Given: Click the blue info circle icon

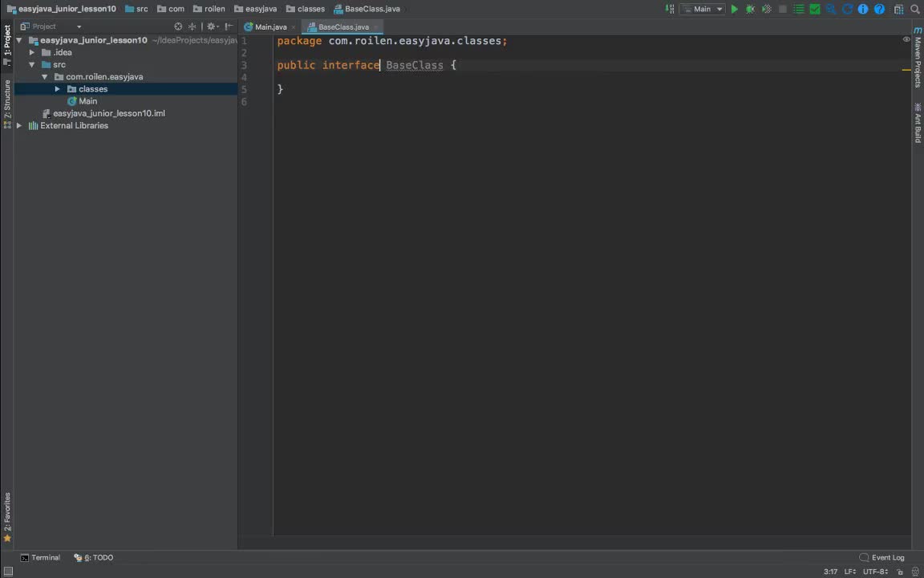Looking at the screenshot, I should [863, 10].
